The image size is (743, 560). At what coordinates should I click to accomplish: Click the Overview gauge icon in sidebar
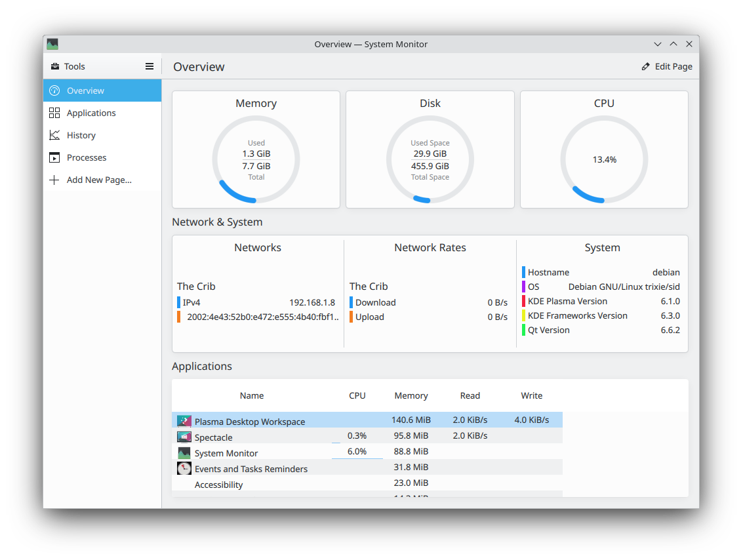click(x=54, y=90)
